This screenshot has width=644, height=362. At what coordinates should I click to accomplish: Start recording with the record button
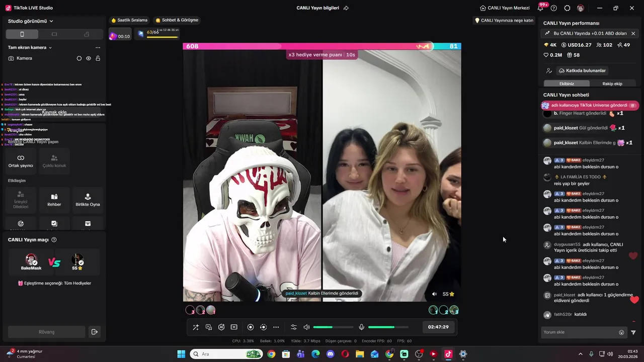click(251, 327)
